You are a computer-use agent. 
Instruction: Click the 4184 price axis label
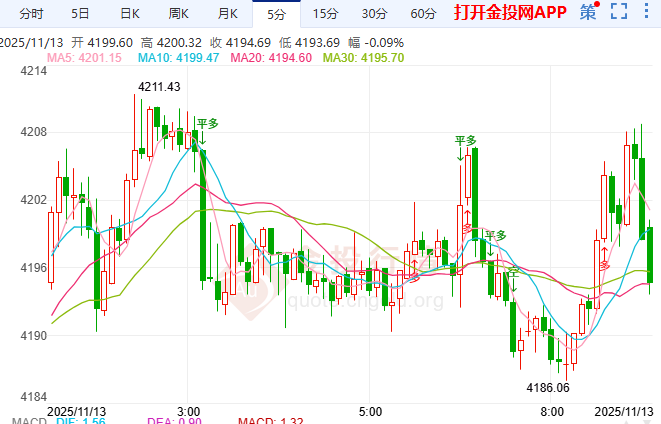[x=34, y=397]
